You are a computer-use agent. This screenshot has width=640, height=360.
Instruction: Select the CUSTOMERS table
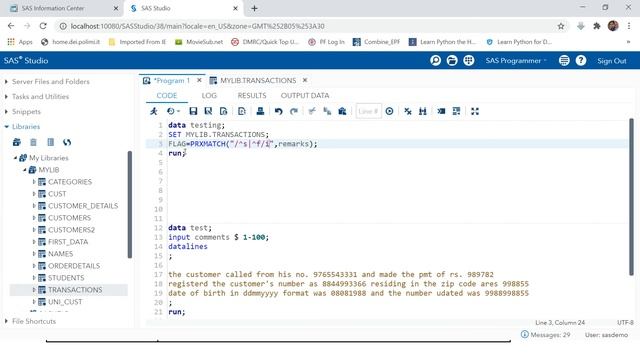tap(69, 218)
